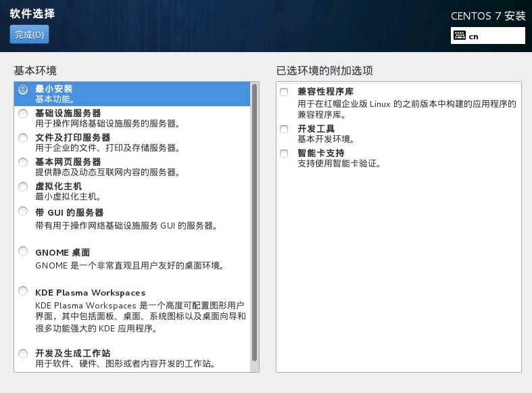Select the 基本网页服务器 radio button
The image size is (532, 393).
pos(23,162)
